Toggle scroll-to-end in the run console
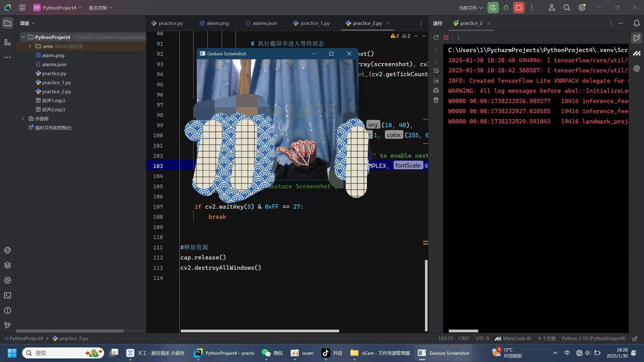Image resolution: width=644 pixels, height=362 pixels. pyautogui.click(x=436, y=80)
